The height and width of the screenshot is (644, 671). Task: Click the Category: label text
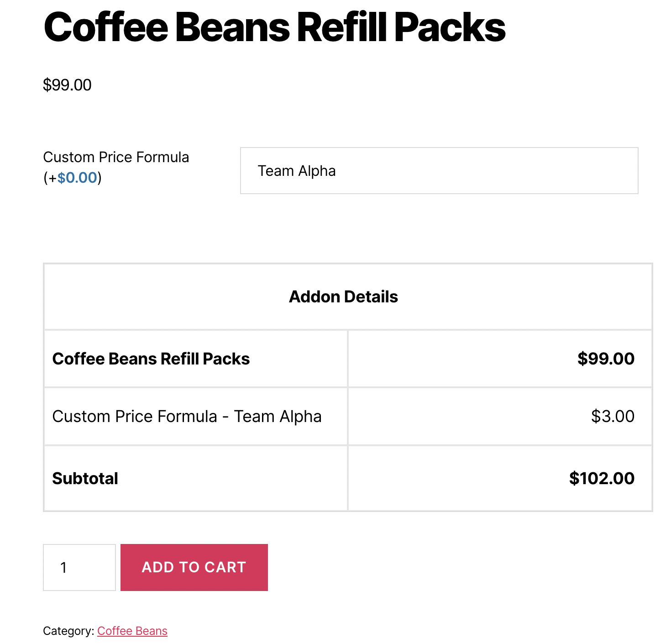(x=68, y=631)
